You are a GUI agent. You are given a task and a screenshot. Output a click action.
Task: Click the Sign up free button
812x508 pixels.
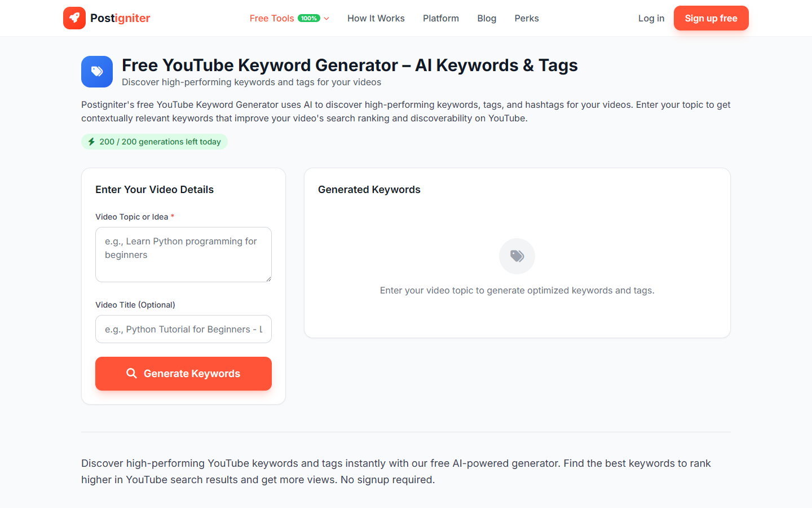click(711, 17)
